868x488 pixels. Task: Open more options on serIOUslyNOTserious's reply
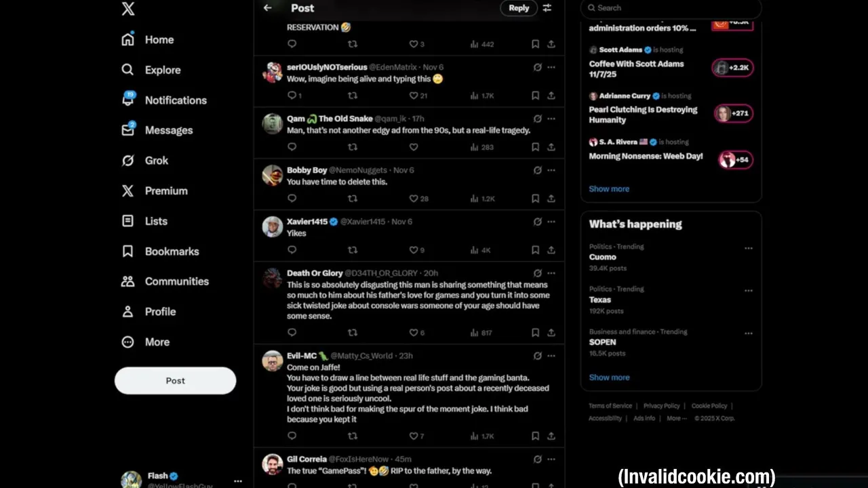tap(551, 67)
